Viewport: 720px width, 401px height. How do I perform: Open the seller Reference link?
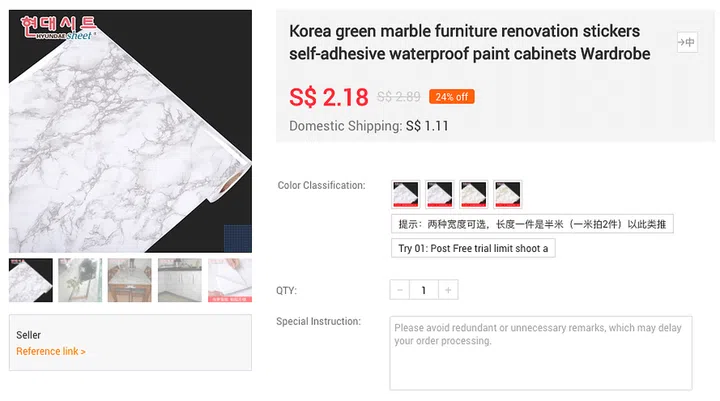coord(51,351)
